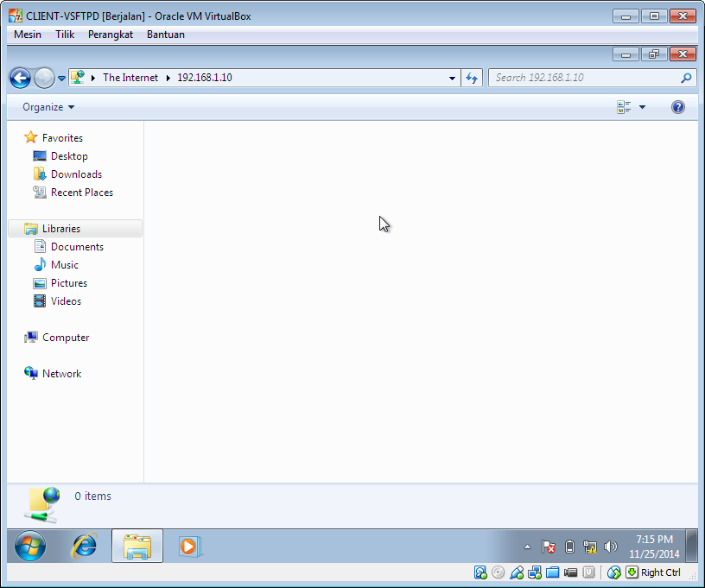Image resolution: width=705 pixels, height=588 pixels.
Task: Open Music library
Action: [x=64, y=265]
